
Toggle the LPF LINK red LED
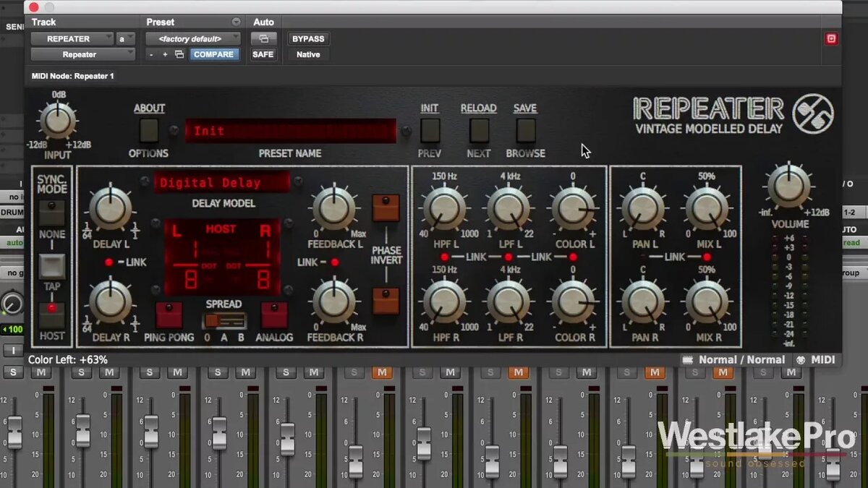click(x=509, y=257)
